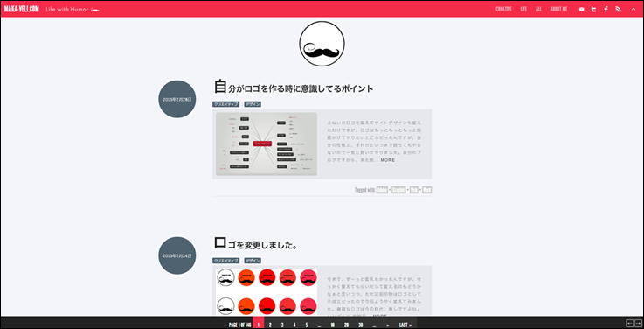Go to page 3

282,325
